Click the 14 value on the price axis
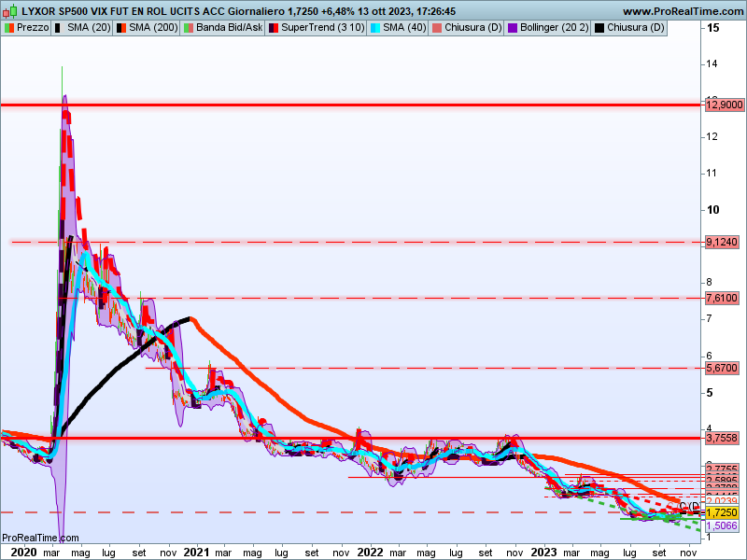Viewport: 747px width, 560px height. click(x=712, y=63)
